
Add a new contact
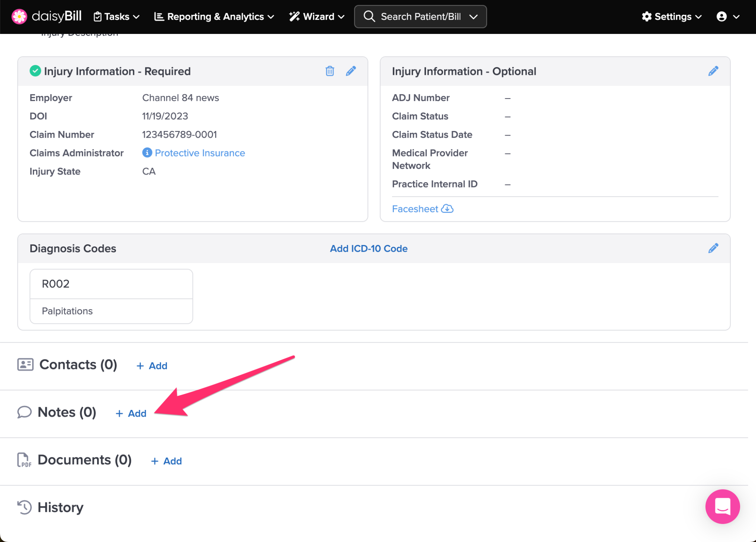(152, 366)
